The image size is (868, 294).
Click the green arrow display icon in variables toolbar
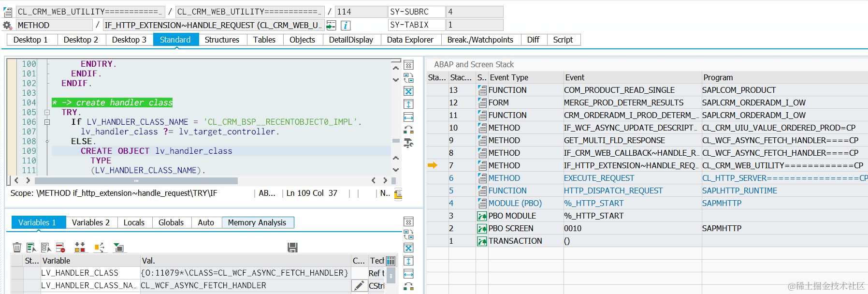(118, 248)
